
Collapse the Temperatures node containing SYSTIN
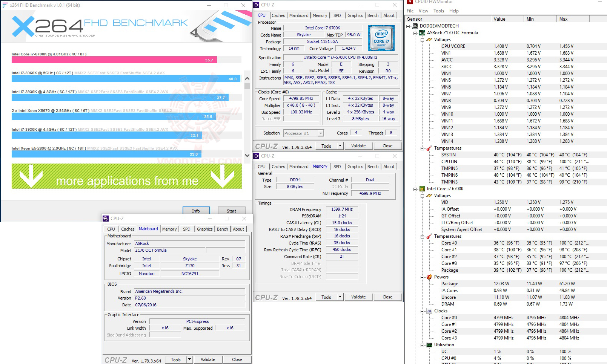tap(423, 148)
